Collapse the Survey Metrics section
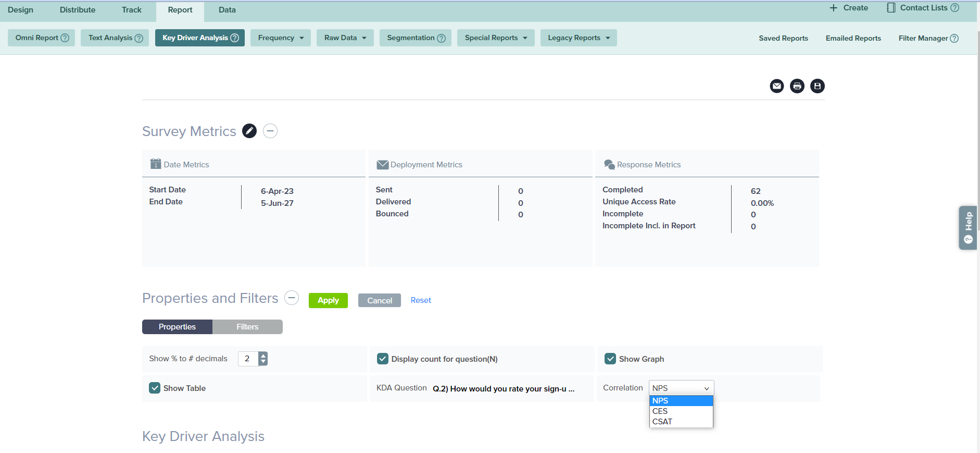 pos(270,131)
